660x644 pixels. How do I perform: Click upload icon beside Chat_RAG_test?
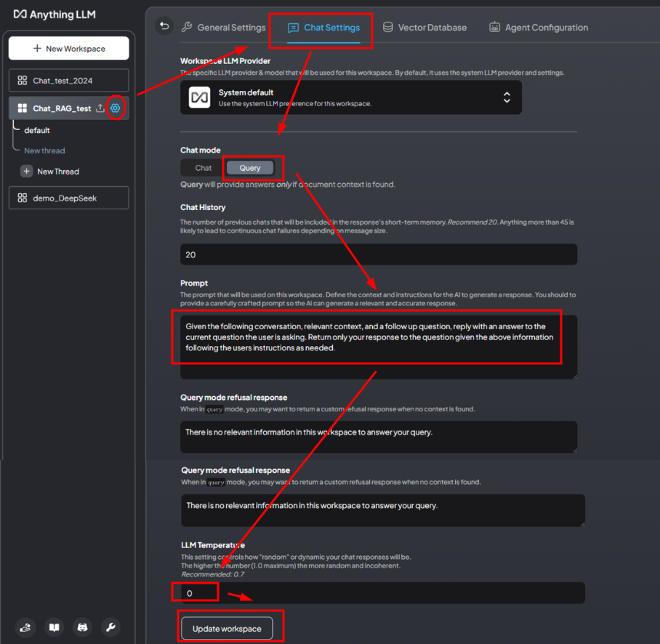(100, 108)
